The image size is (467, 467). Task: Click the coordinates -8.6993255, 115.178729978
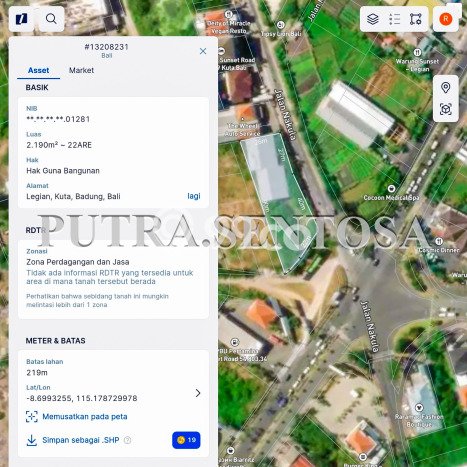click(x=82, y=398)
